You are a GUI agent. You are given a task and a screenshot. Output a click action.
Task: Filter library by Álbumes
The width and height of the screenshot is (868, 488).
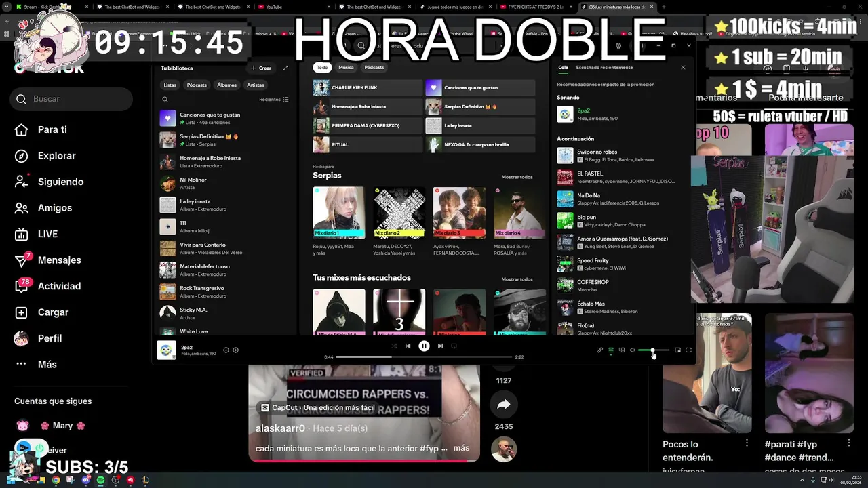click(226, 85)
